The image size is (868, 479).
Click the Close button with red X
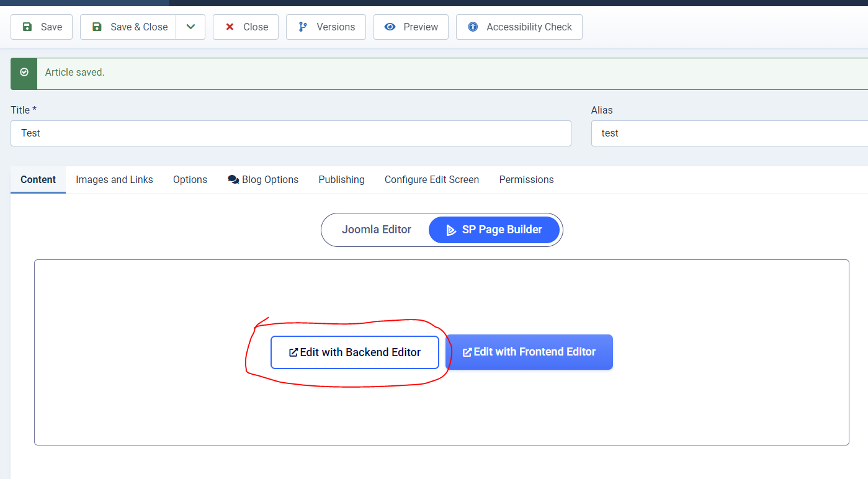(246, 27)
